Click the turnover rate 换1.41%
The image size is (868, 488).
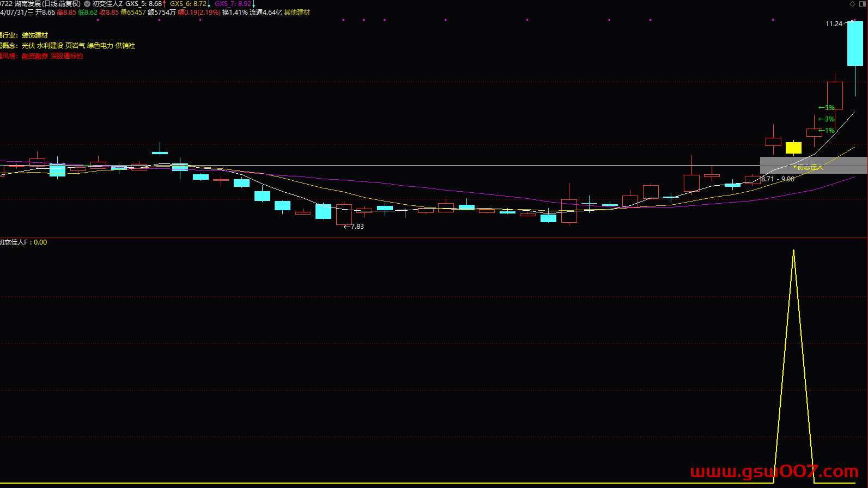click(235, 13)
